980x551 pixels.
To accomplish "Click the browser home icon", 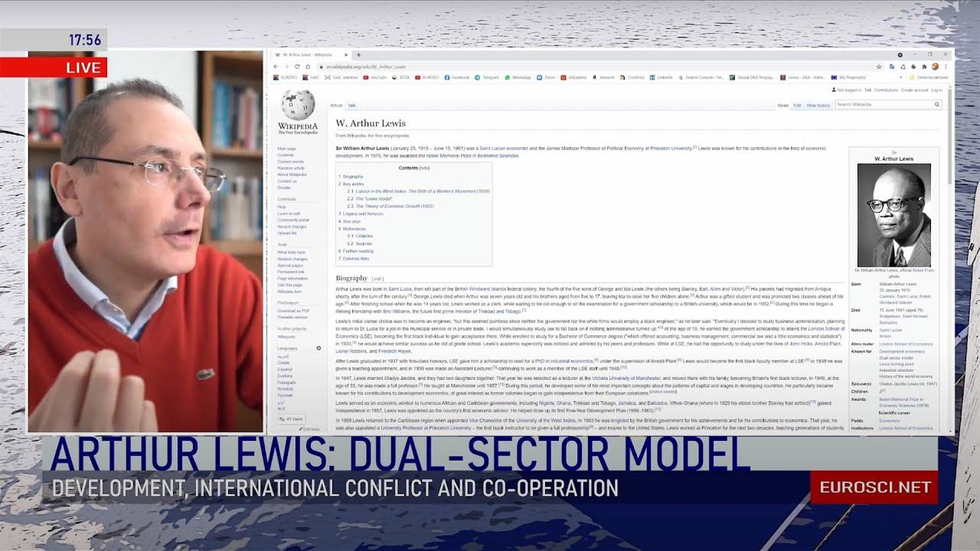I will pos(309,67).
